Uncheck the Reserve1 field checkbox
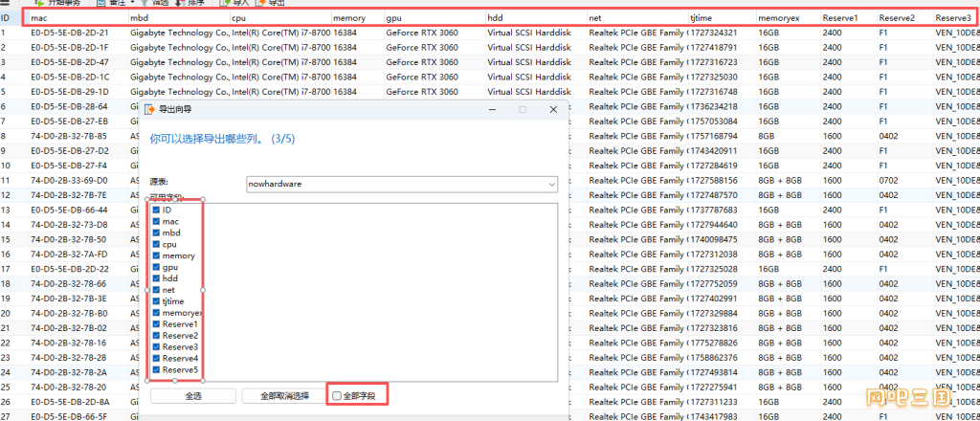980x421 pixels. [156, 324]
